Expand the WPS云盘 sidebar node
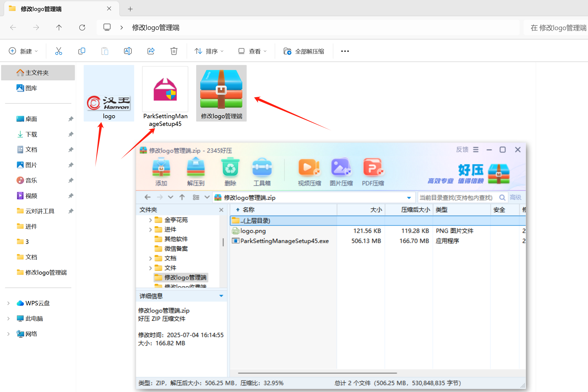Screen dimensions: 588x392 [9, 303]
